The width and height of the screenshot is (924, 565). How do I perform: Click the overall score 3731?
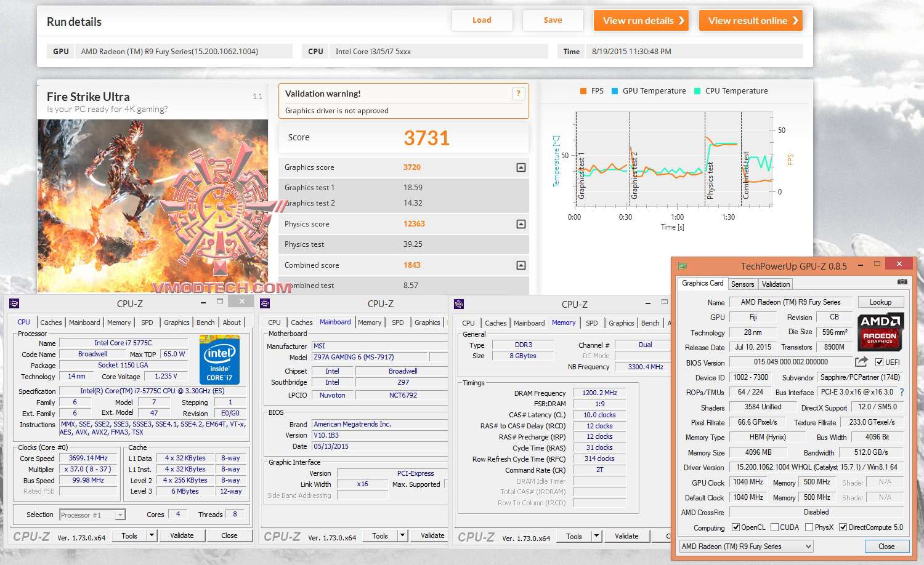[426, 138]
